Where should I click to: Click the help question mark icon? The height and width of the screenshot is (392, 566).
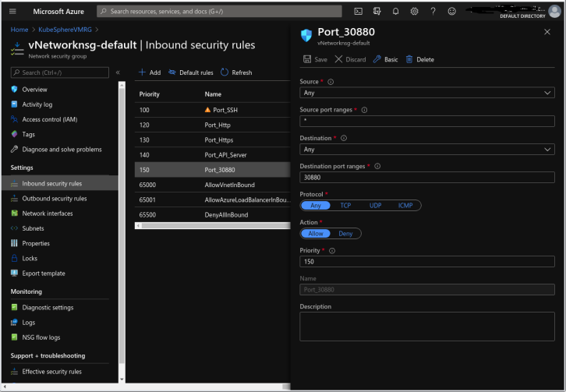coord(433,12)
